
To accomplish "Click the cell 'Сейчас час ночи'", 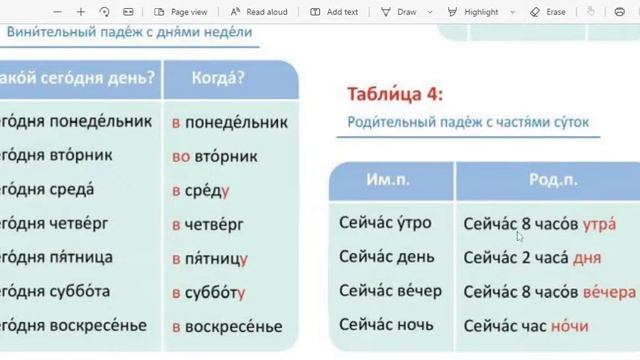I will 526,326.
